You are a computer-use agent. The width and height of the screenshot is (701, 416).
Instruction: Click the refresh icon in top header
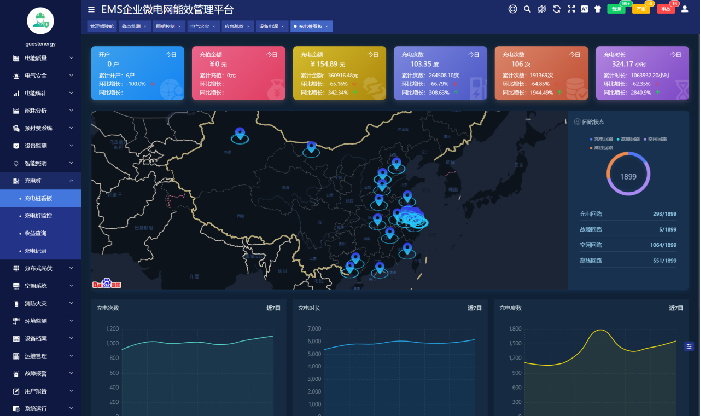click(555, 9)
